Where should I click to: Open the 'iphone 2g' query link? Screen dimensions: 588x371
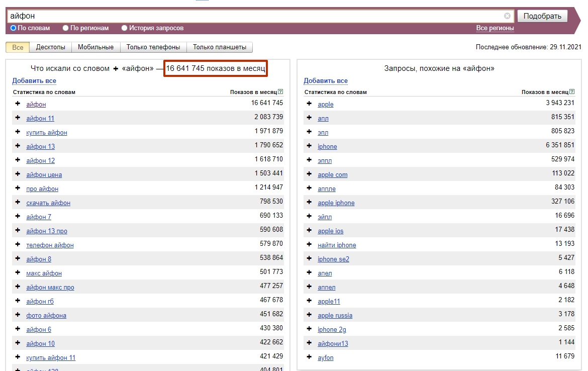point(332,330)
